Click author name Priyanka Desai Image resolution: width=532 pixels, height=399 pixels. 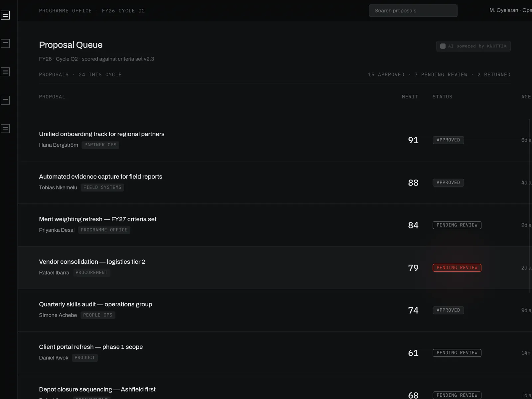click(57, 230)
